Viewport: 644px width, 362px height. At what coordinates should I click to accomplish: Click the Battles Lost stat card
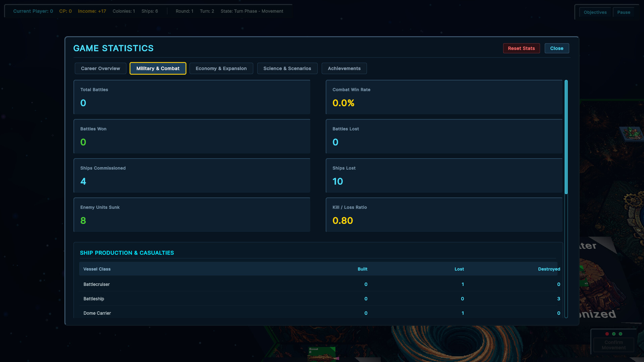444,136
